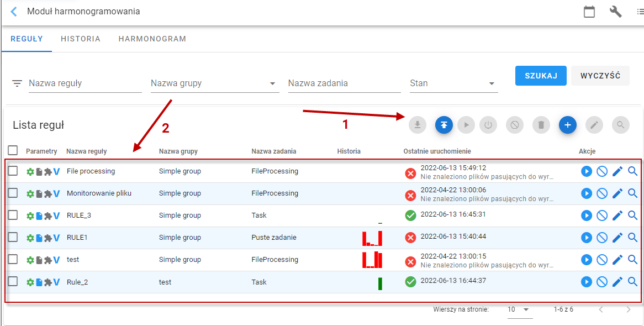Change rows per page dropdown

click(520, 309)
